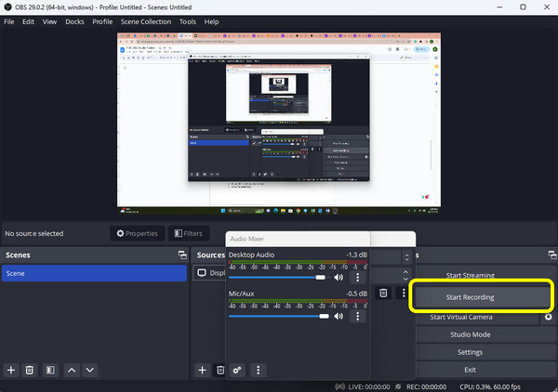Open the Docks menu
The height and width of the screenshot is (392, 558).
click(74, 21)
